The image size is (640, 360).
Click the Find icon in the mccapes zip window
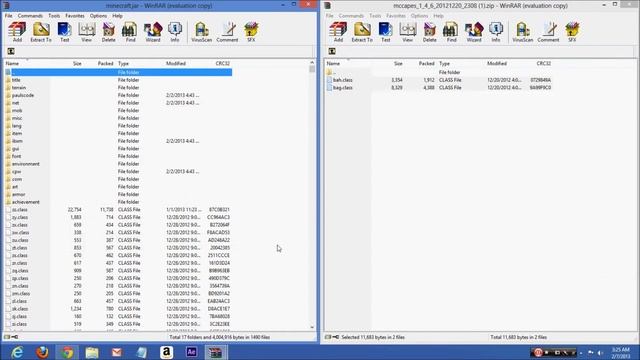[x=451, y=32]
